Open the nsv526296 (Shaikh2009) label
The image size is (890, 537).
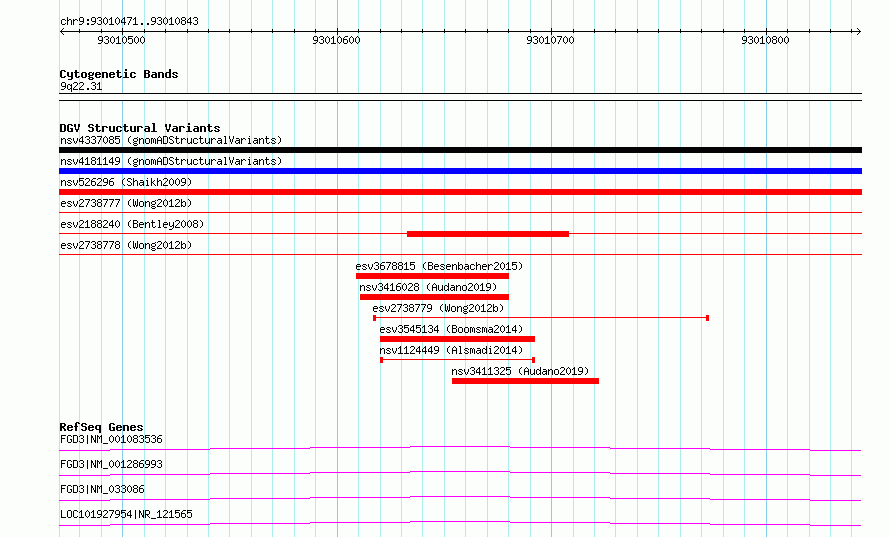tap(126, 182)
